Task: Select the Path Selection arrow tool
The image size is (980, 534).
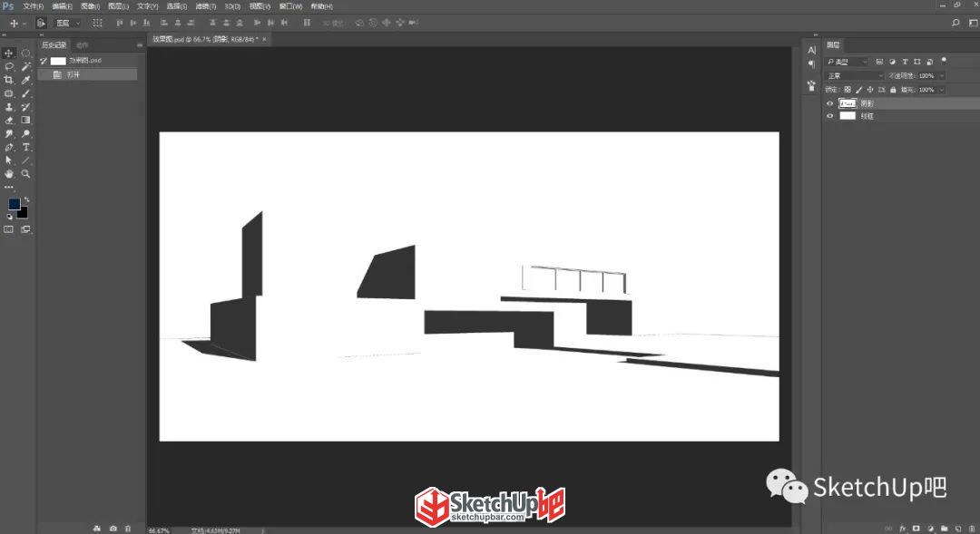Action: click(x=9, y=160)
